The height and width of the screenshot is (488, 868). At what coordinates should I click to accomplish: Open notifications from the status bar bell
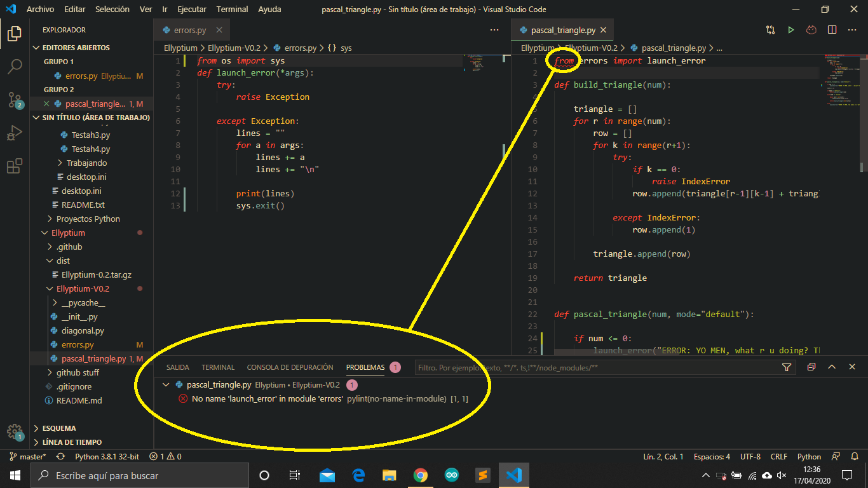(855, 456)
